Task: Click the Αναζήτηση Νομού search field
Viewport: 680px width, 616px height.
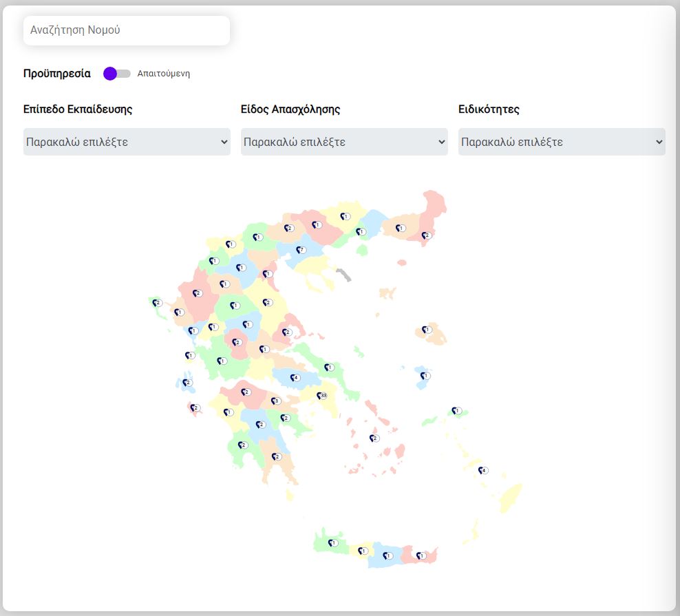Action: pos(127,30)
